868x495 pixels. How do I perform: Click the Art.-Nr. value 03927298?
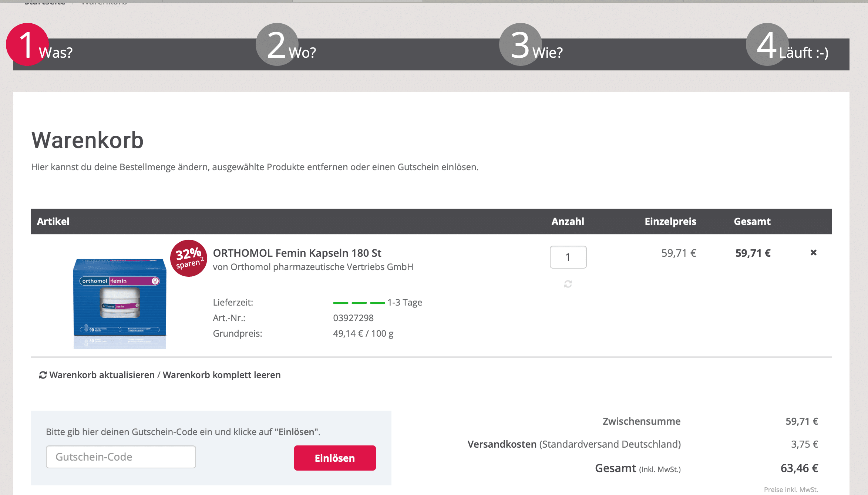click(x=353, y=318)
